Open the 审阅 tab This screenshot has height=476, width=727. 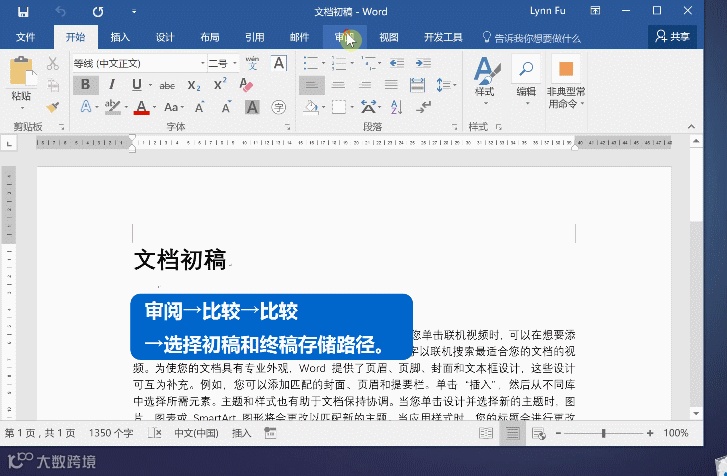point(344,38)
